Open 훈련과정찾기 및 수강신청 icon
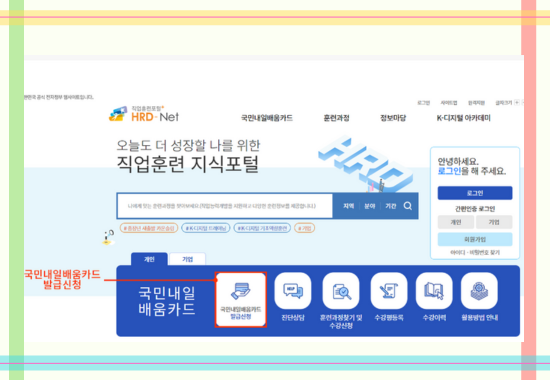Image resolution: width=550 pixels, height=380 pixels. coord(341,291)
